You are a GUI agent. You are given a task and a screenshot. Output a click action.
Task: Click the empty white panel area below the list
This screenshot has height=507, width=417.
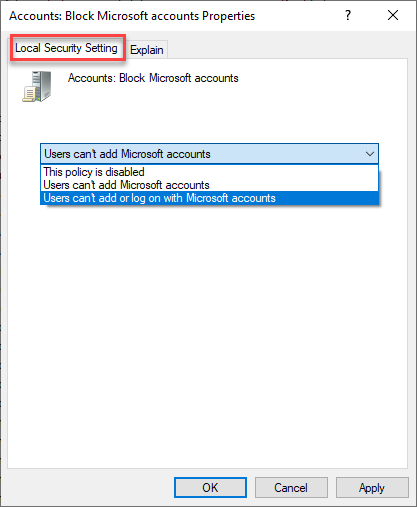(207, 333)
